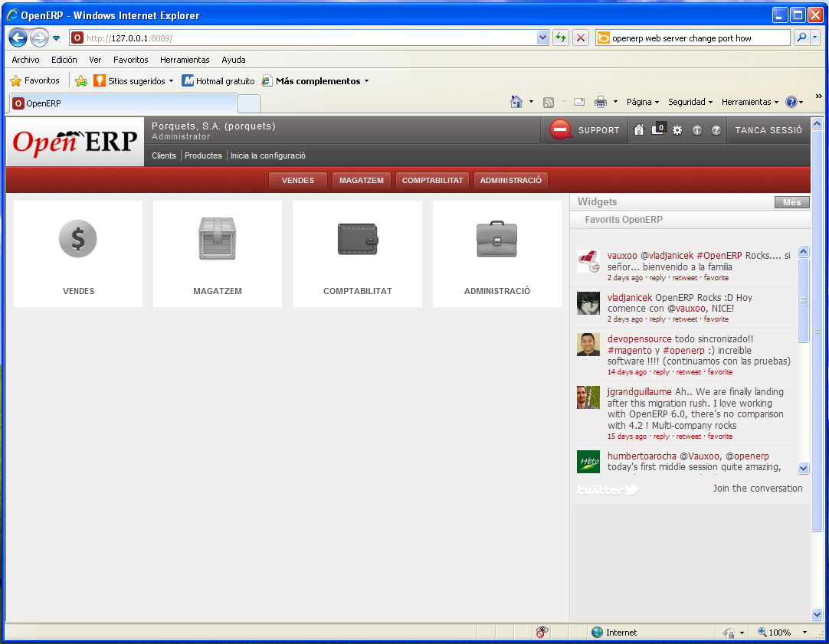Open the Administració briefcase icon
The height and width of the screenshot is (644, 829).
pos(496,240)
